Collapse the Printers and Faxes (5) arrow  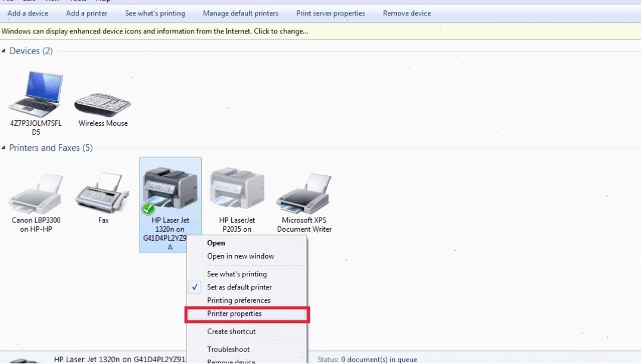click(x=4, y=148)
